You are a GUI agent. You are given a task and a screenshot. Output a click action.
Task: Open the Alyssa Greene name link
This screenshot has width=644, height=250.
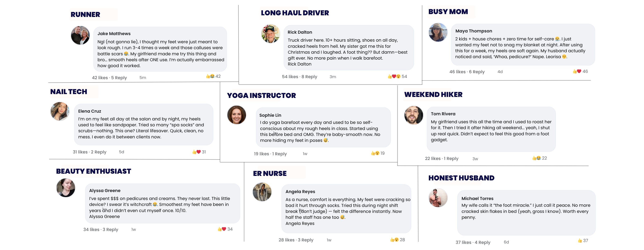105,191
